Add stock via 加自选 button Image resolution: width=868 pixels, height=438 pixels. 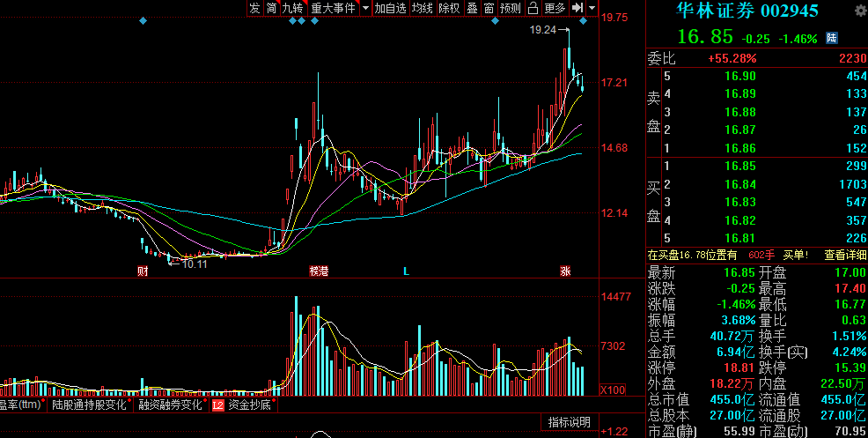390,8
